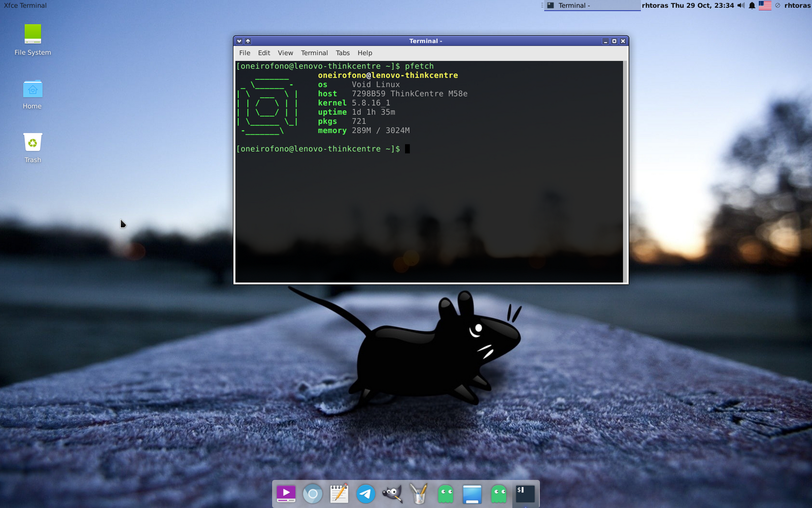Close the Terminal window
The width and height of the screenshot is (812, 508).
coord(623,41)
